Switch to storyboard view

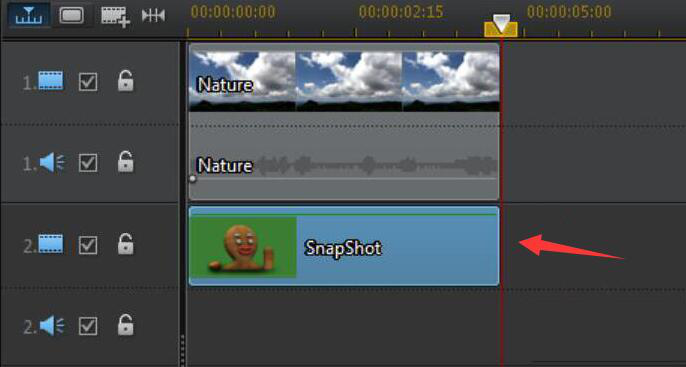tap(72, 15)
